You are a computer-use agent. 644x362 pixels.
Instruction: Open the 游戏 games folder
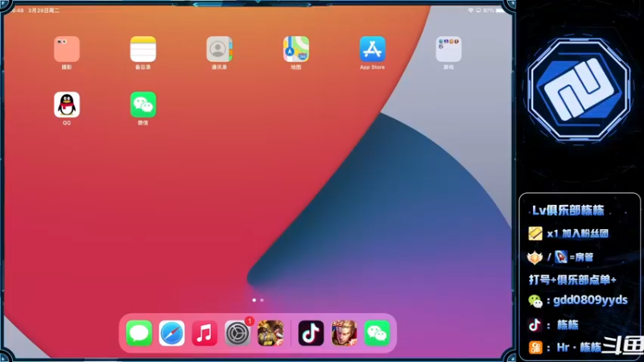tap(448, 49)
